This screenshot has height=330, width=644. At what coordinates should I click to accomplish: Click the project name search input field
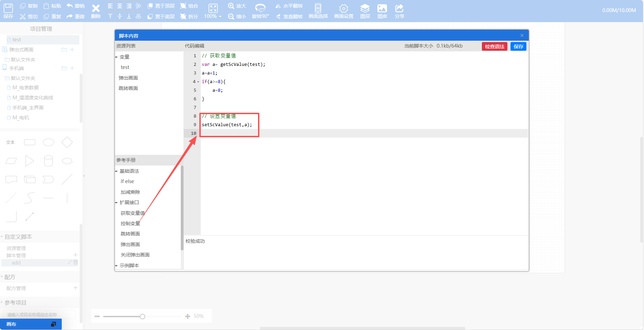click(x=39, y=314)
